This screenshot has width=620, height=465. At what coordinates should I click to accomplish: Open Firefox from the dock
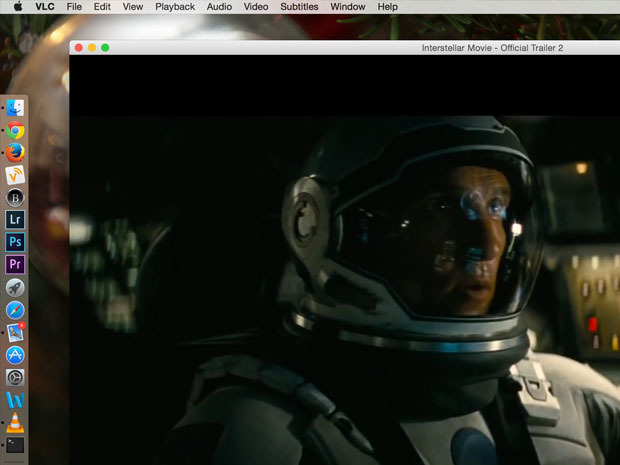15,153
